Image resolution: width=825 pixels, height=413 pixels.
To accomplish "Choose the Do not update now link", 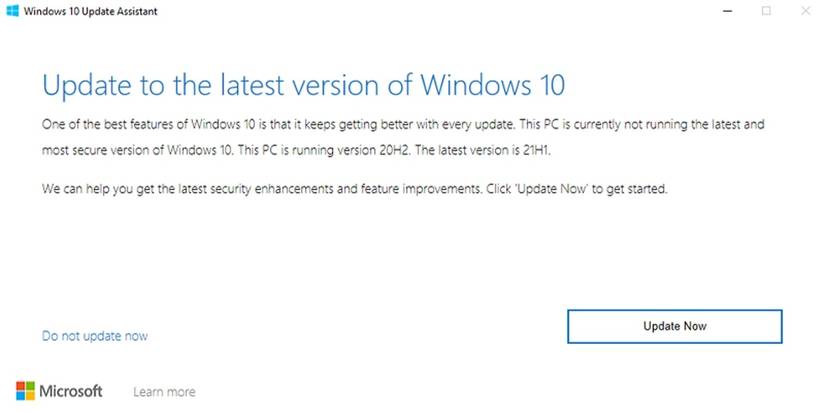I will [95, 336].
